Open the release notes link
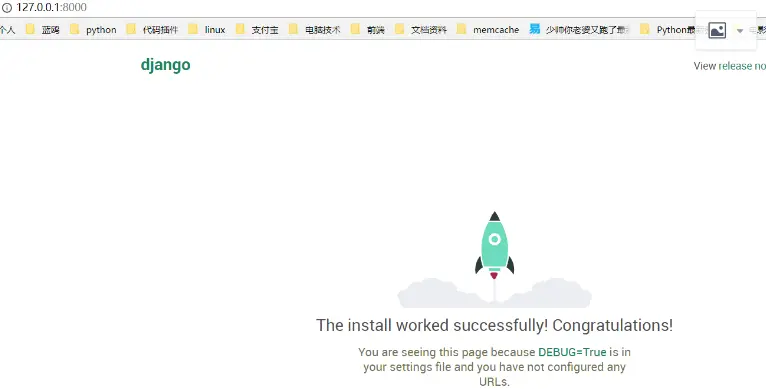 pyautogui.click(x=742, y=66)
